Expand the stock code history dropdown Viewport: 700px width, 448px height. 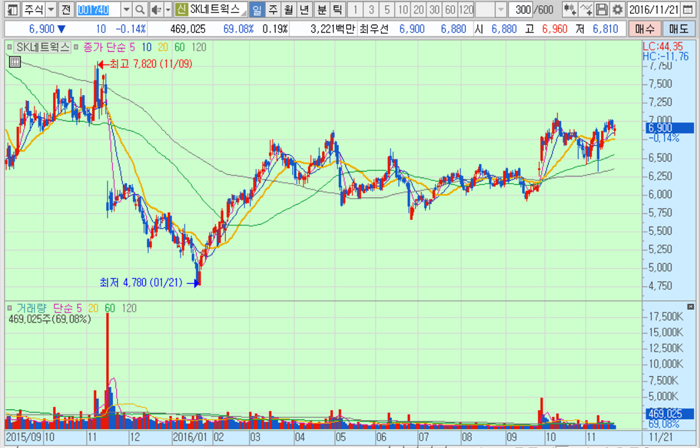pyautogui.click(x=124, y=9)
